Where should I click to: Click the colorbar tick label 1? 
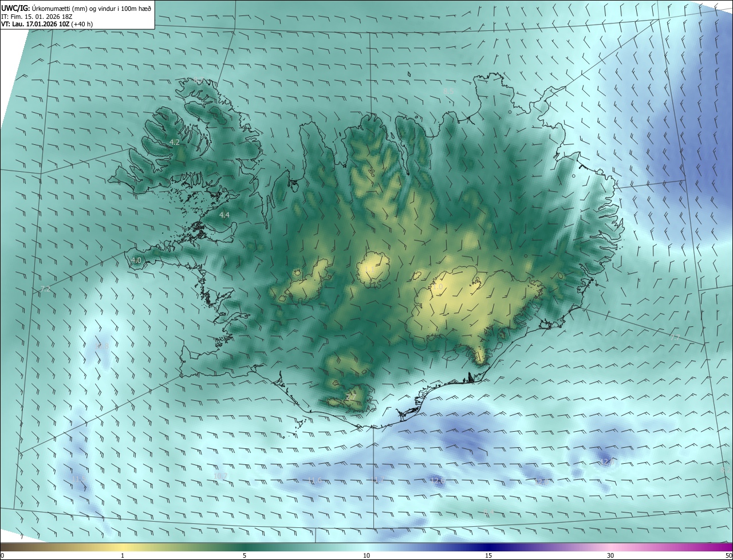pyautogui.click(x=123, y=555)
